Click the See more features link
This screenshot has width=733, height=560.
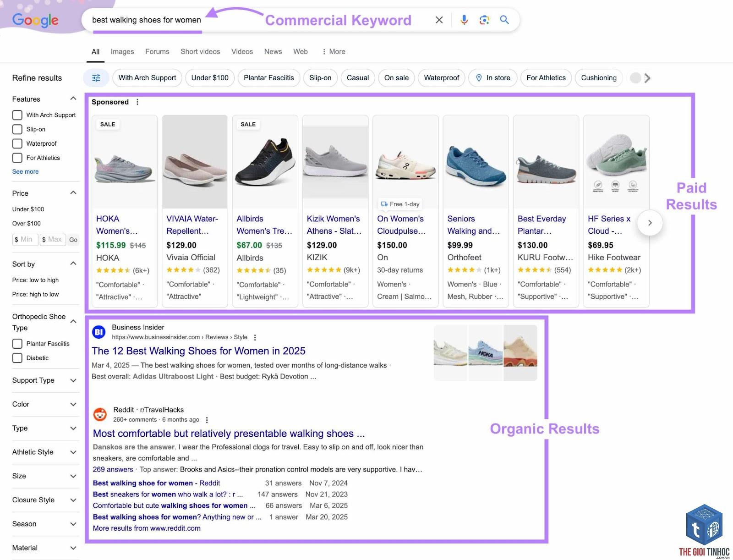pyautogui.click(x=26, y=171)
